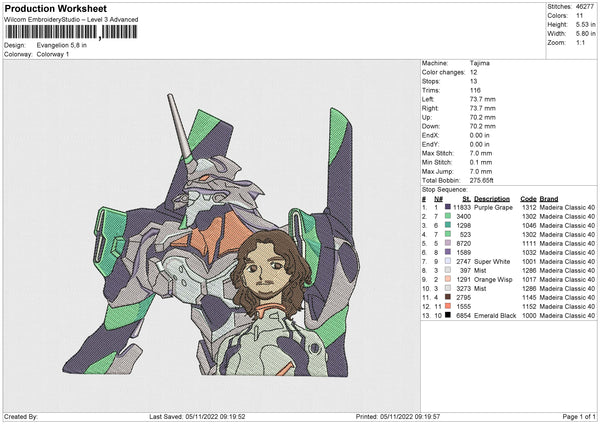Click the green swatch beside 3400 stitches
This screenshot has height=424, width=600.
[448, 216]
